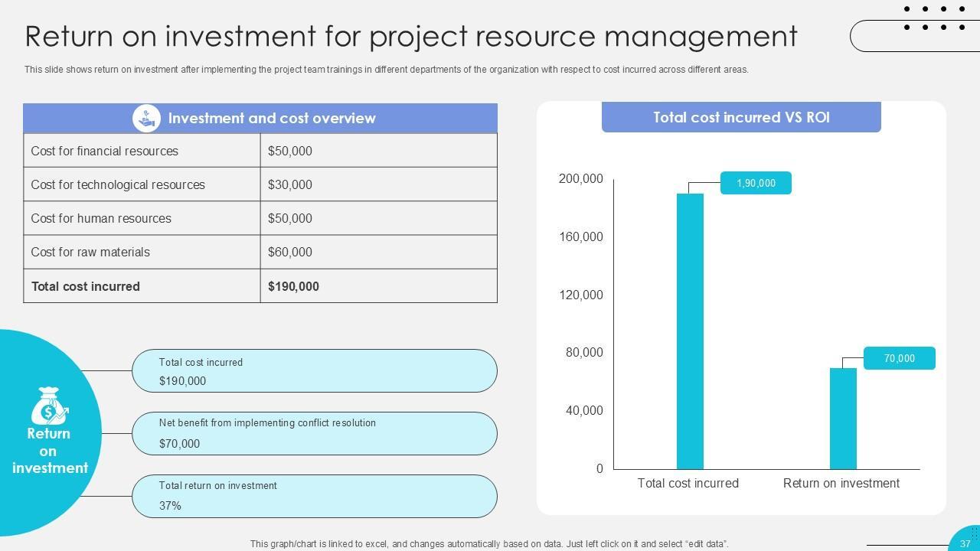Select the $30,000 technological resources cell

click(378, 184)
